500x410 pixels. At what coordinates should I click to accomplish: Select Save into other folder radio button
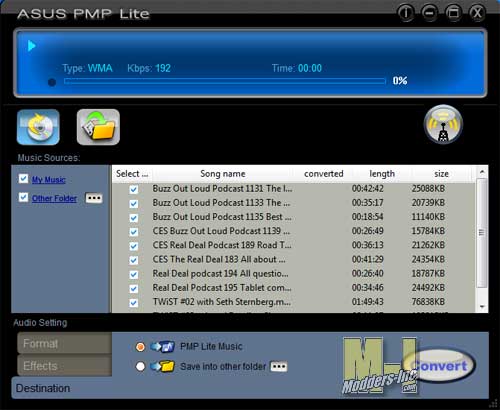[140, 367]
